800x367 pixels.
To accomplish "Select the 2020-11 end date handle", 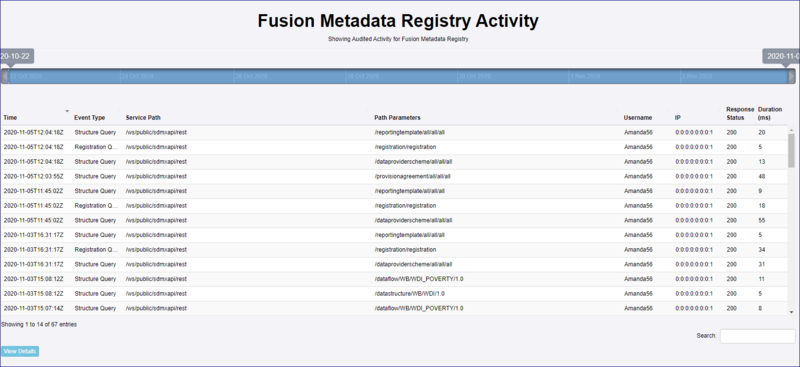I will coord(782,56).
